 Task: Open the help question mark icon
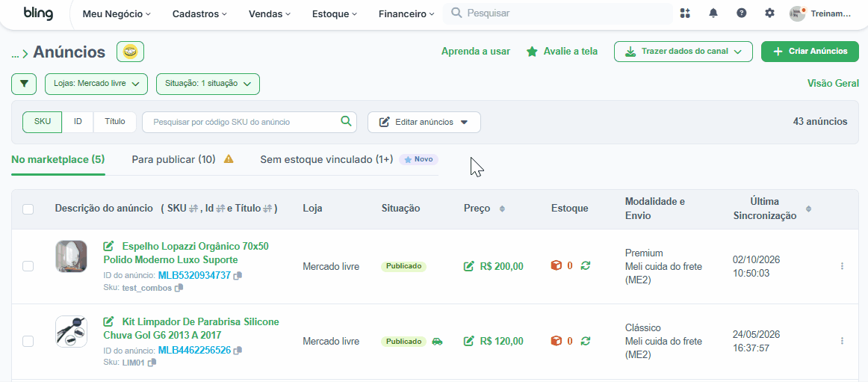tap(741, 13)
